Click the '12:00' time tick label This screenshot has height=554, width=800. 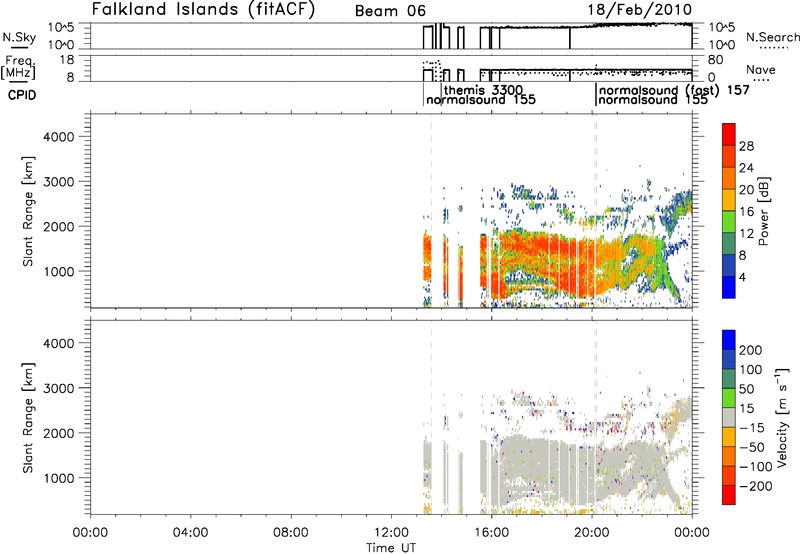(391, 532)
